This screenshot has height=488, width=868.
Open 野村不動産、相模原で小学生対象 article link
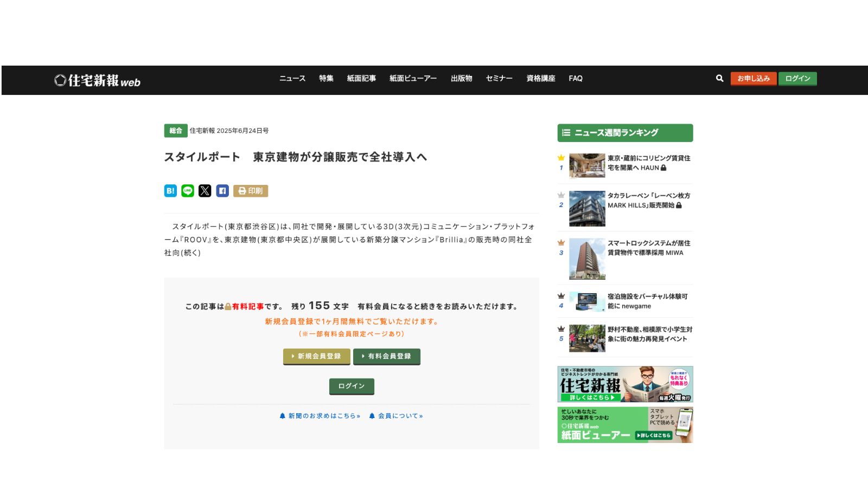pos(650,334)
